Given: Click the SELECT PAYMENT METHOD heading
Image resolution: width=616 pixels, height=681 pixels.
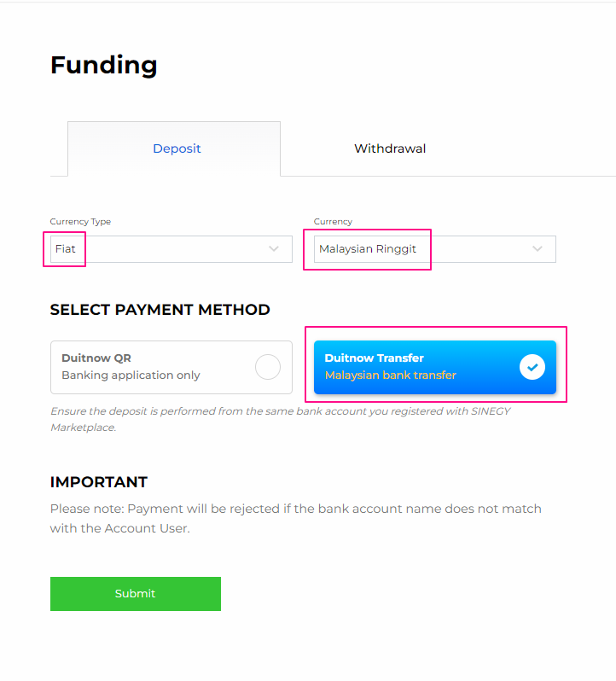Looking at the screenshot, I should (160, 310).
